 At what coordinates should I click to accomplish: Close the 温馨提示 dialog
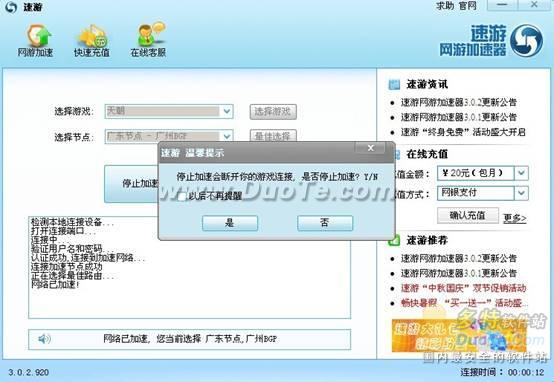click(370, 148)
